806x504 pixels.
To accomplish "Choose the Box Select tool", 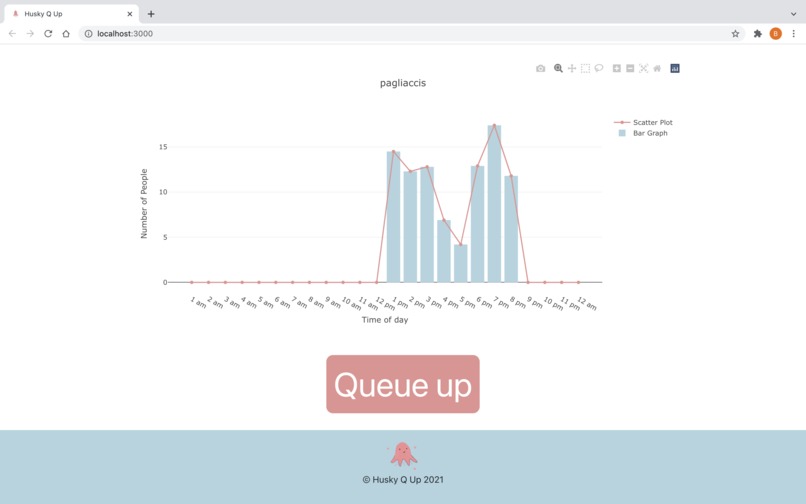I will (585, 68).
